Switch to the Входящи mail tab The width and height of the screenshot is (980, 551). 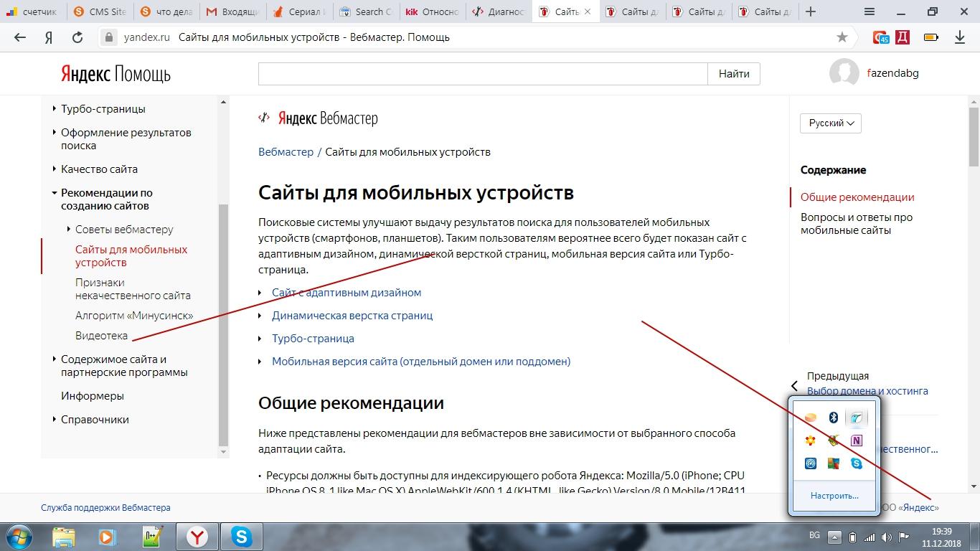pos(232,11)
